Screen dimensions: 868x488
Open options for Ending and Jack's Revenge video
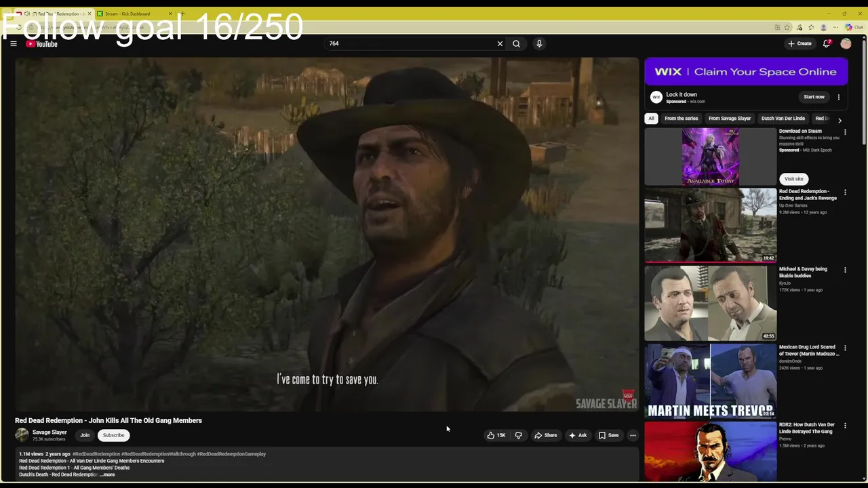845,192
